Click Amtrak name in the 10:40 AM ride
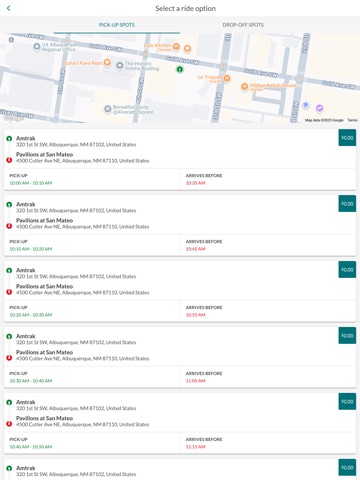The width and height of the screenshot is (360, 480). [x=26, y=402]
